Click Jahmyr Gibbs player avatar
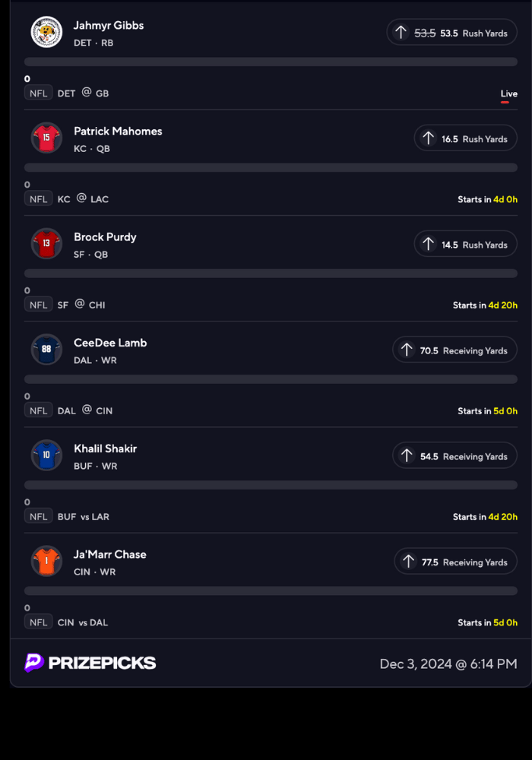 (x=46, y=32)
